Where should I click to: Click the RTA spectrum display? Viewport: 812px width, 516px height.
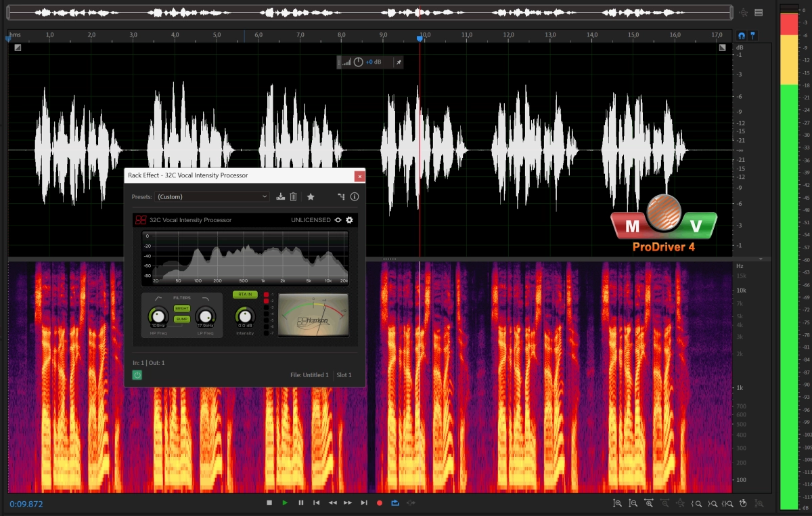pyautogui.click(x=245, y=257)
